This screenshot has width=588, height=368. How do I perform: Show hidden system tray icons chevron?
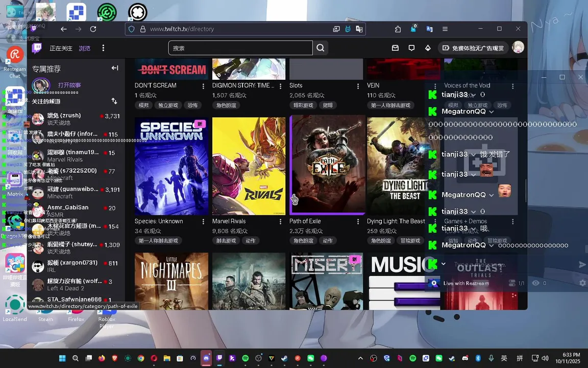tap(360, 358)
